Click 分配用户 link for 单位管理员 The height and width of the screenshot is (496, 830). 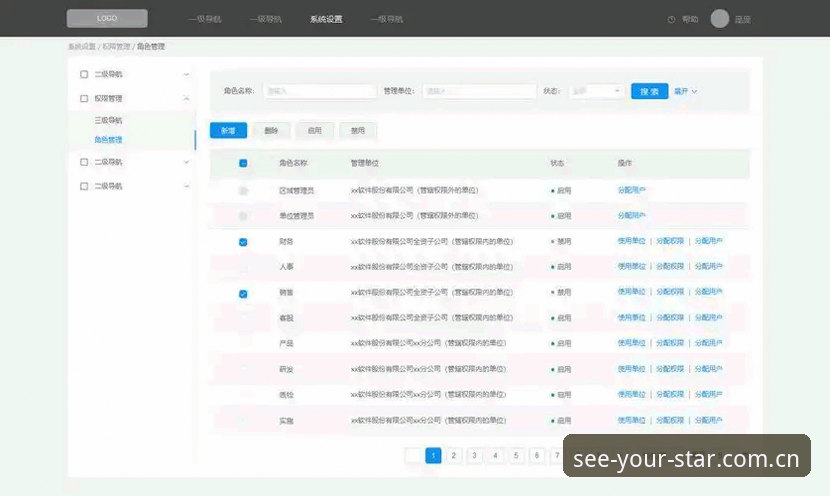[631, 215]
